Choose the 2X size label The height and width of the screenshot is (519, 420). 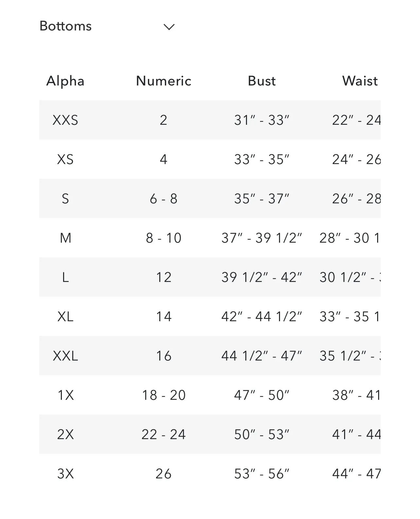65,435
